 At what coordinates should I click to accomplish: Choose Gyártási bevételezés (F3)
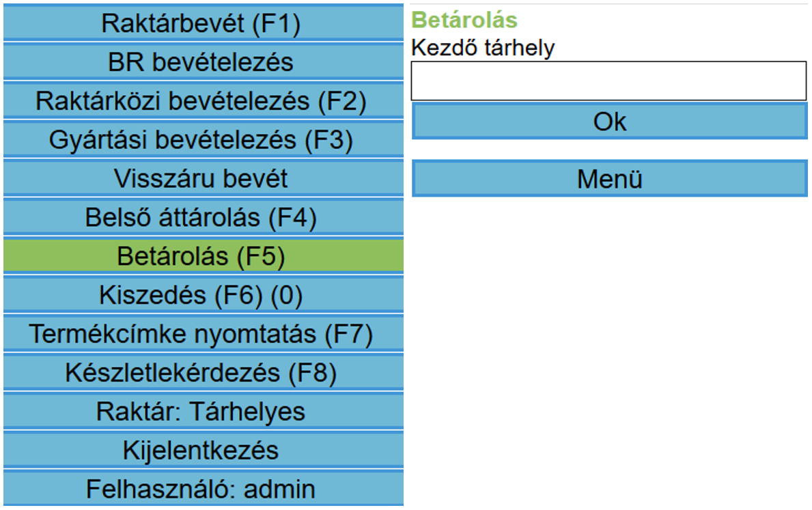pyautogui.click(x=203, y=139)
